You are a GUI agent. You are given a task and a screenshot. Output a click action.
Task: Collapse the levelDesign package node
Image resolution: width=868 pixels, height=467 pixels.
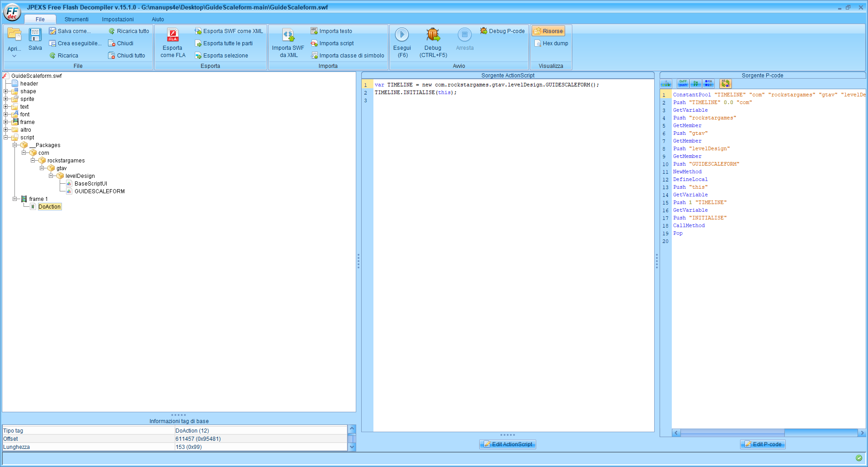coord(51,176)
